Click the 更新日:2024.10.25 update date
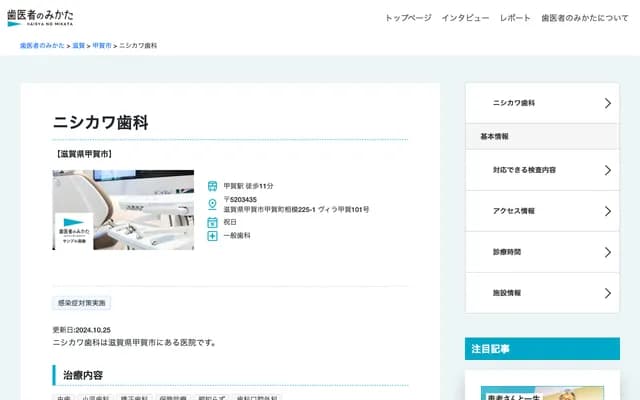The width and height of the screenshot is (640, 400). (x=82, y=330)
